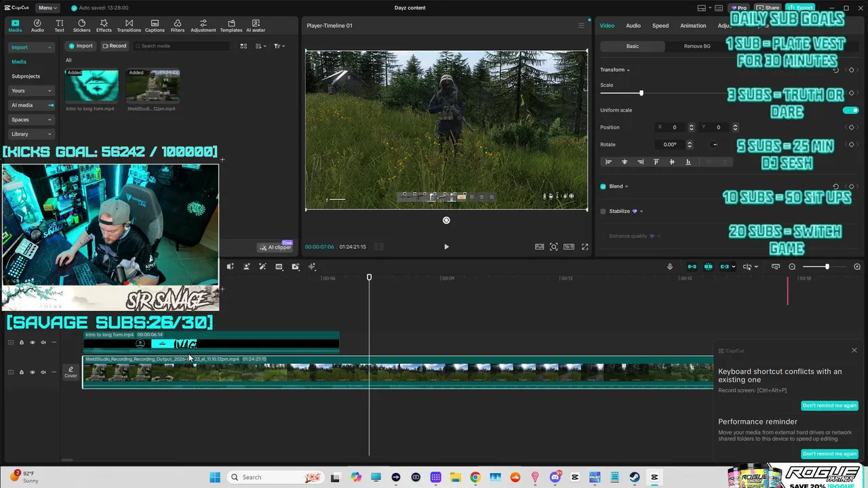Click the Import media button
The width and height of the screenshot is (868, 488).
click(x=80, y=46)
